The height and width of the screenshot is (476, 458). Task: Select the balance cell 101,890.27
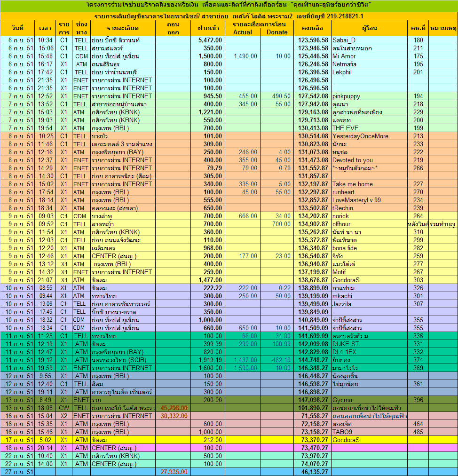[313, 408]
